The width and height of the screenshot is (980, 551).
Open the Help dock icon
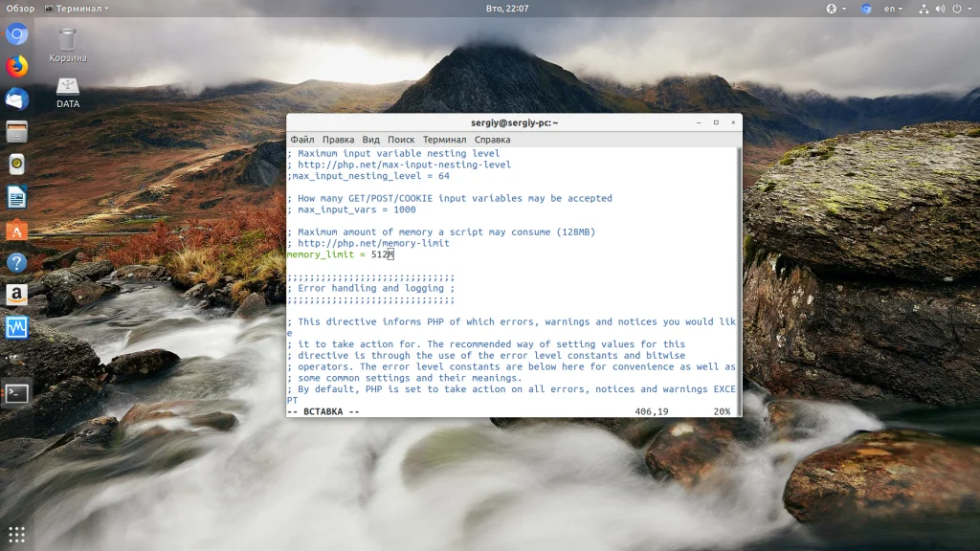(17, 262)
